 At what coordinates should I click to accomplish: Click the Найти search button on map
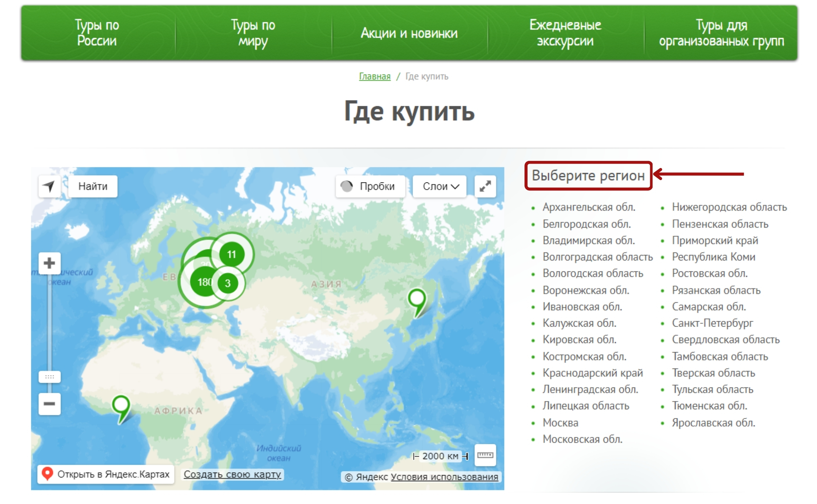pyautogui.click(x=93, y=186)
